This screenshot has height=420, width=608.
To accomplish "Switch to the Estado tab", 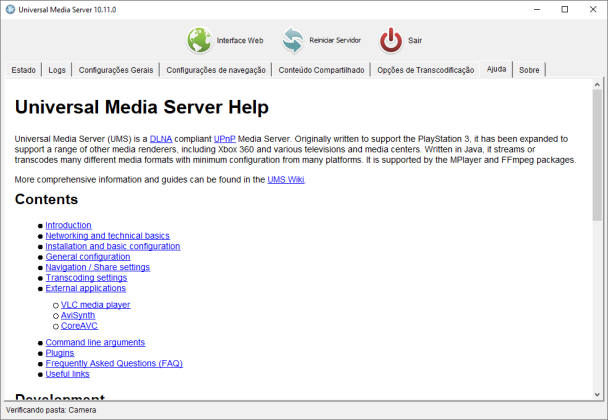I will 24,70.
